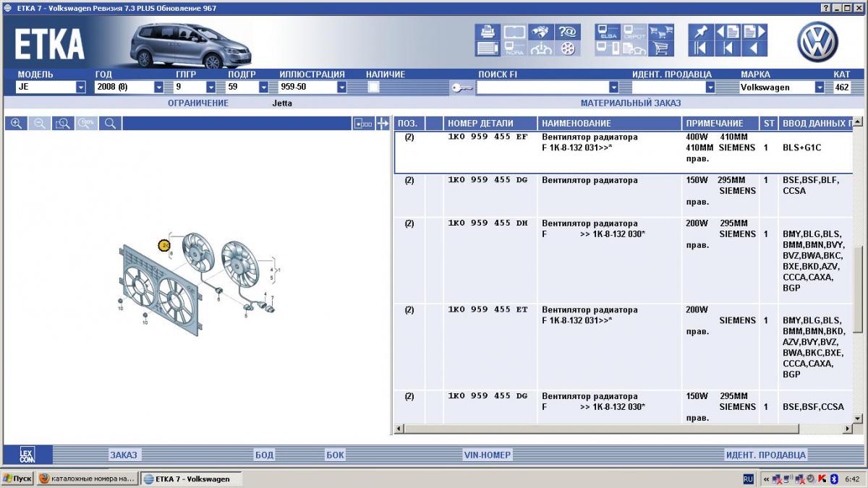Open the Год dropdown arrow
Viewport: 868px width, 488px height.
(x=159, y=87)
